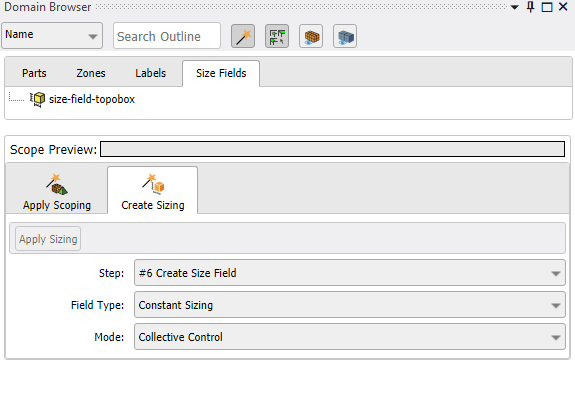
Task: Switch to the Zones tab
Action: click(91, 73)
